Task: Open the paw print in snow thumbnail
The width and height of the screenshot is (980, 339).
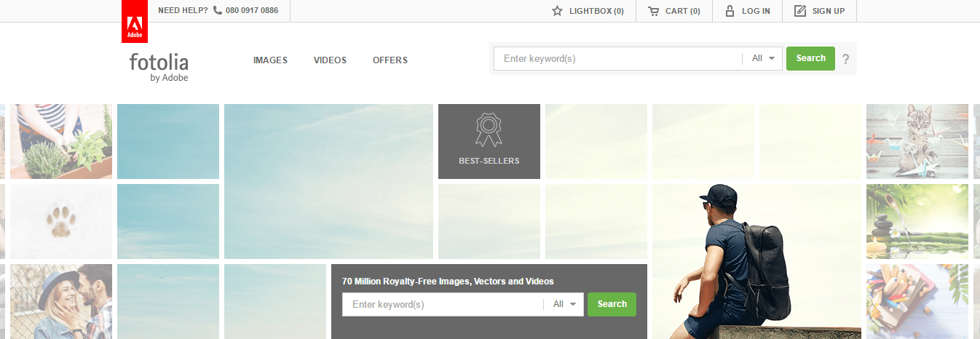Action: [61, 221]
